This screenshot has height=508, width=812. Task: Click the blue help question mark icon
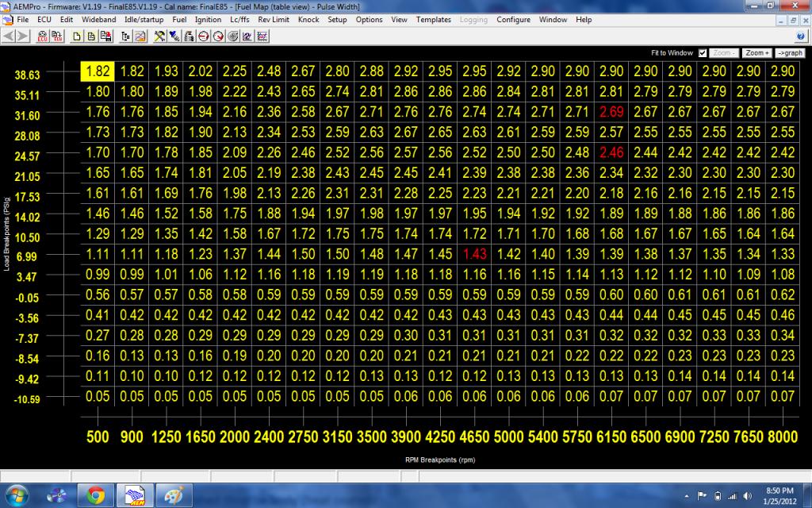tap(801, 37)
